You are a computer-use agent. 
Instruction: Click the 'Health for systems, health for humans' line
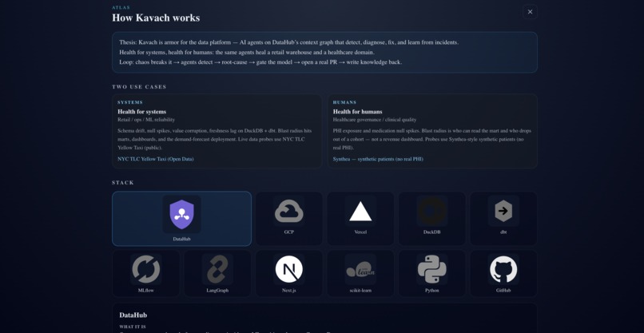pyautogui.click(x=247, y=52)
